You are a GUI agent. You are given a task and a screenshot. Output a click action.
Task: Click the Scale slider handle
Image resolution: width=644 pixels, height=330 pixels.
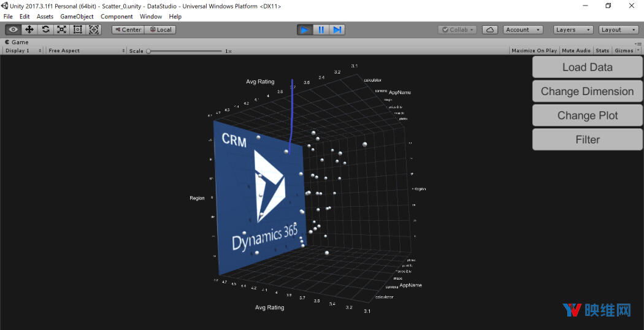tap(149, 51)
